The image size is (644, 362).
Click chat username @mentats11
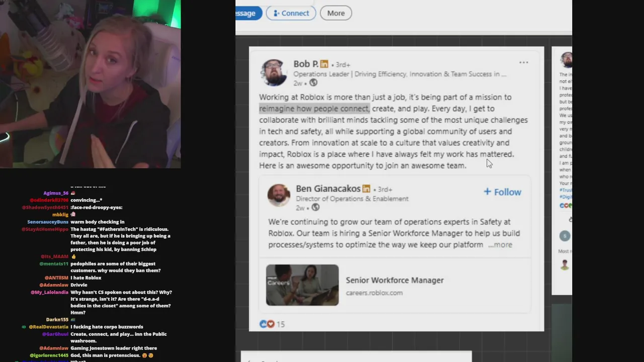click(54, 264)
